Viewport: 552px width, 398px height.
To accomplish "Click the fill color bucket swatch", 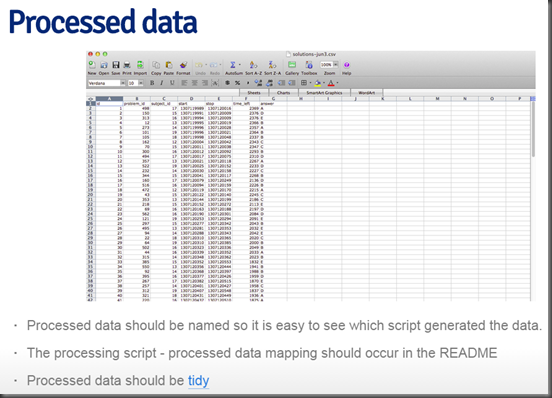I will (x=318, y=83).
